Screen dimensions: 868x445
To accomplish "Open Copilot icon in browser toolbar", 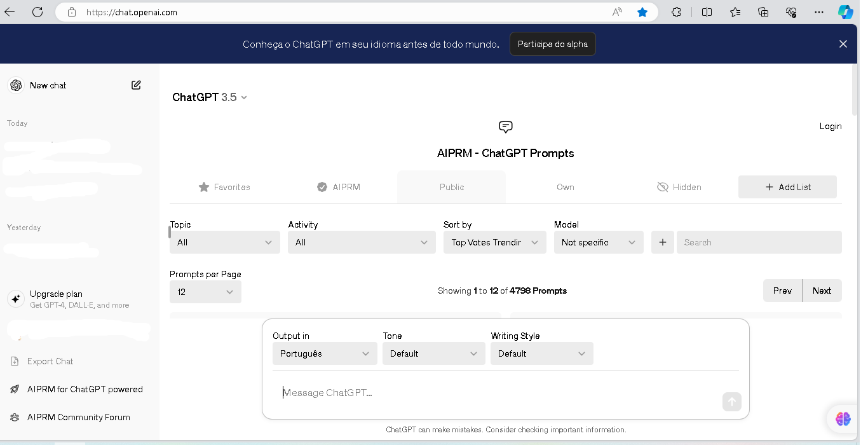I will point(846,12).
